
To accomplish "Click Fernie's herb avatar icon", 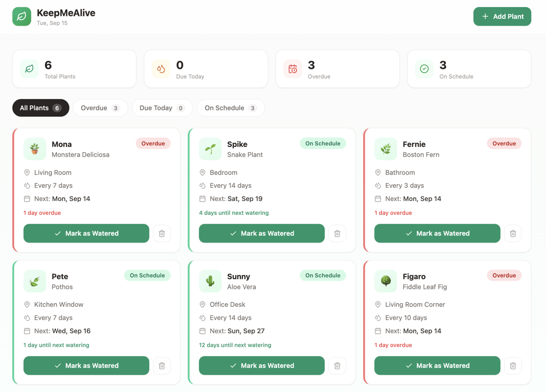I will pyautogui.click(x=386, y=149).
